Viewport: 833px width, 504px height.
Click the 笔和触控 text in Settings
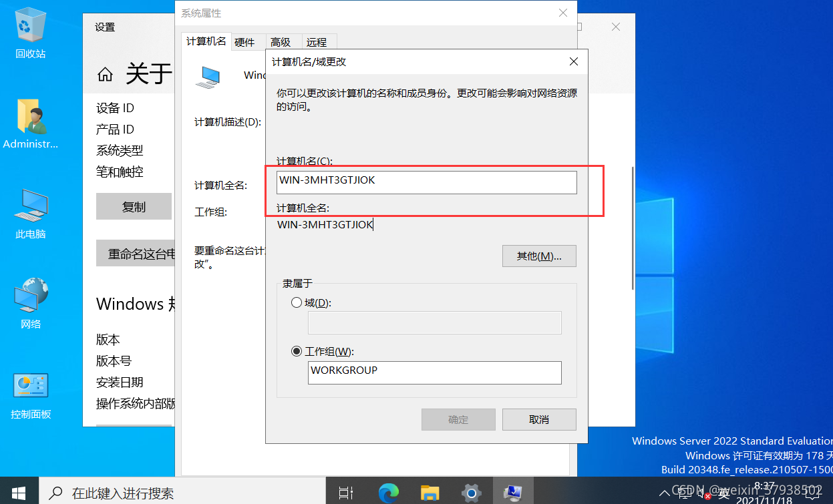click(x=120, y=172)
